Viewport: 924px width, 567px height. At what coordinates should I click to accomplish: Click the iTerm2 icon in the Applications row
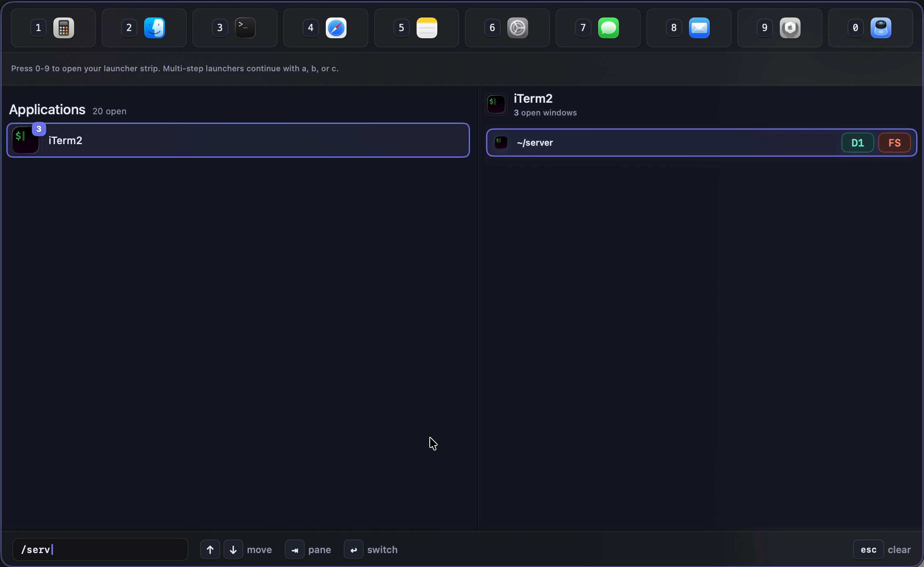(25, 141)
